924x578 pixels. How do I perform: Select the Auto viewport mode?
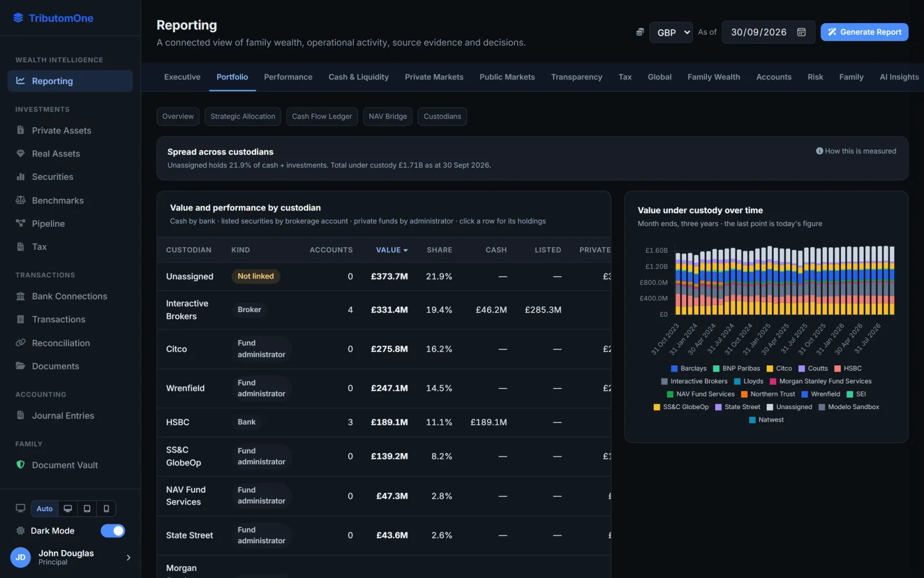(x=44, y=509)
